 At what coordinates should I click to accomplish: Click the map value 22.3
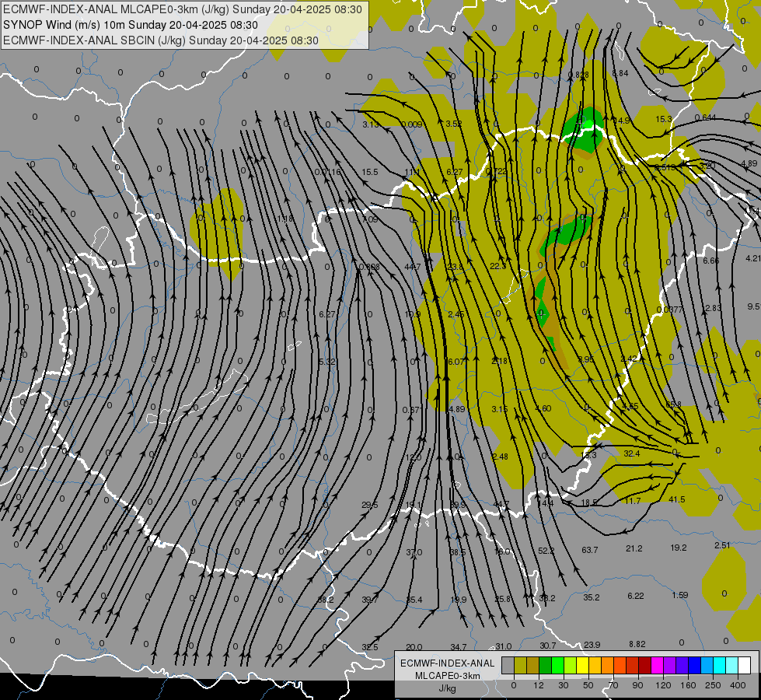click(x=498, y=266)
